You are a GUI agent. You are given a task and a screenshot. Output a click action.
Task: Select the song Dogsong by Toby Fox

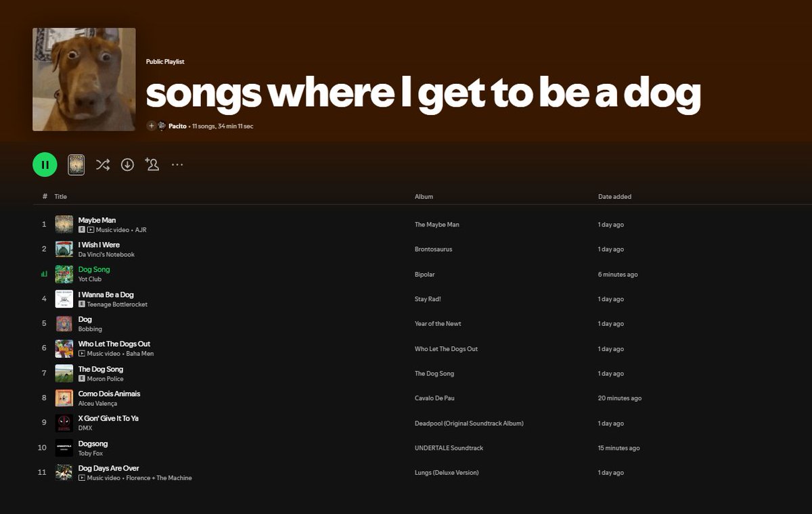coord(93,443)
